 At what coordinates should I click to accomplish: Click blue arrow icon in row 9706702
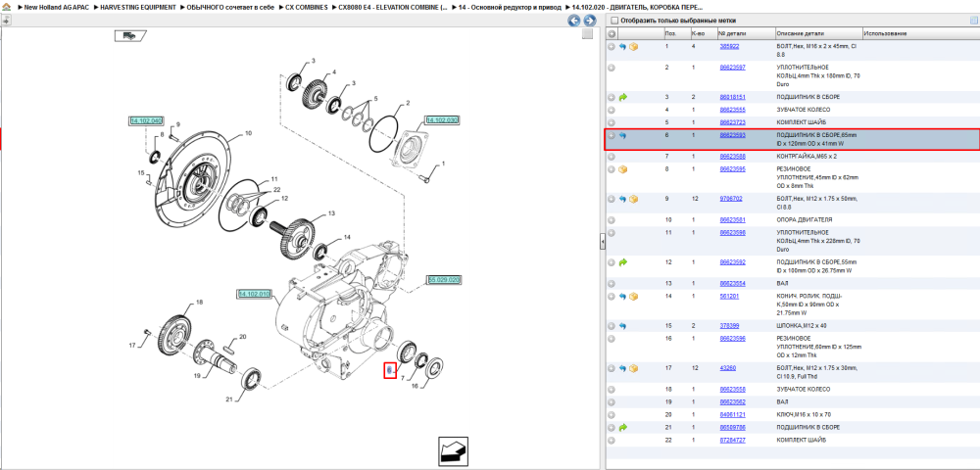point(622,199)
